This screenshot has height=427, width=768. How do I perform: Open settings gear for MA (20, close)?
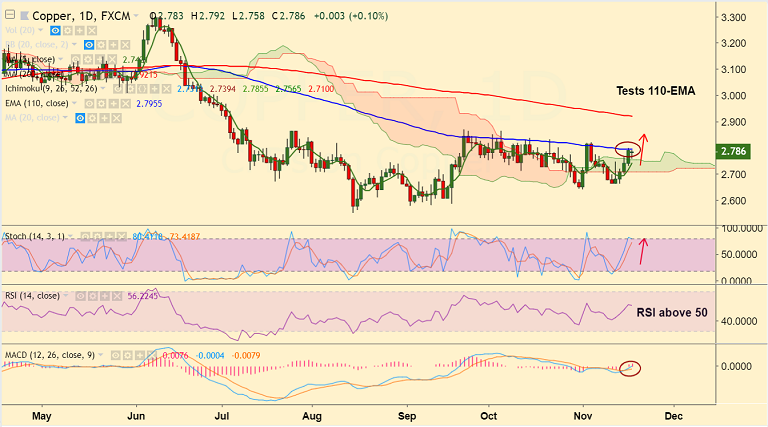[x=93, y=118]
